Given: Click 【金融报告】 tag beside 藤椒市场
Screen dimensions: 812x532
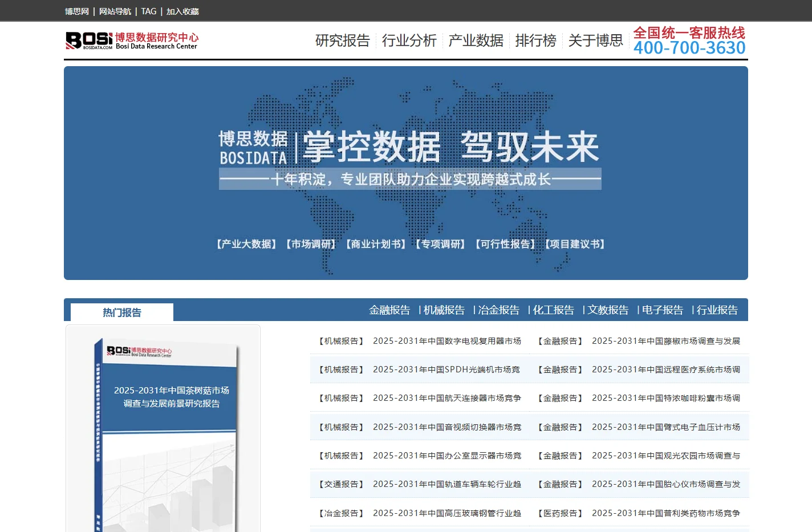Looking at the screenshot, I should pos(561,341).
